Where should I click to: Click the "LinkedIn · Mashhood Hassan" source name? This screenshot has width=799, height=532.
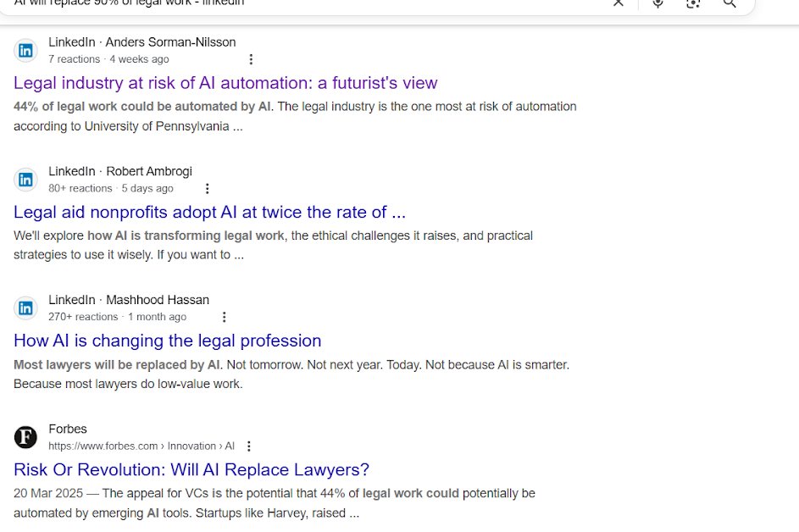tap(128, 300)
